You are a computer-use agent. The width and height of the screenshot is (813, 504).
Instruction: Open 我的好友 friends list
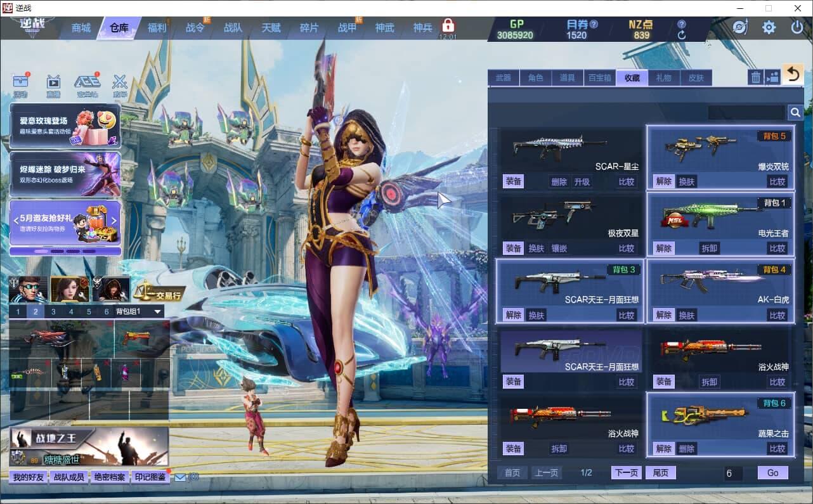(29, 477)
